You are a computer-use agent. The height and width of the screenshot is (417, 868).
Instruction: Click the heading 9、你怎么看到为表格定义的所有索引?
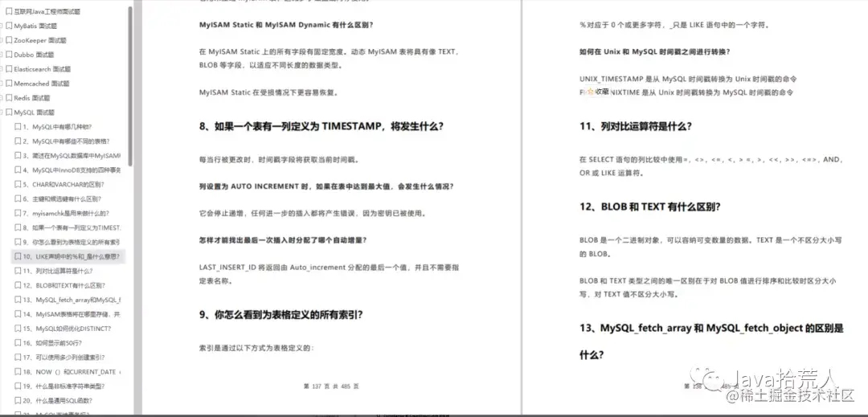281,315
